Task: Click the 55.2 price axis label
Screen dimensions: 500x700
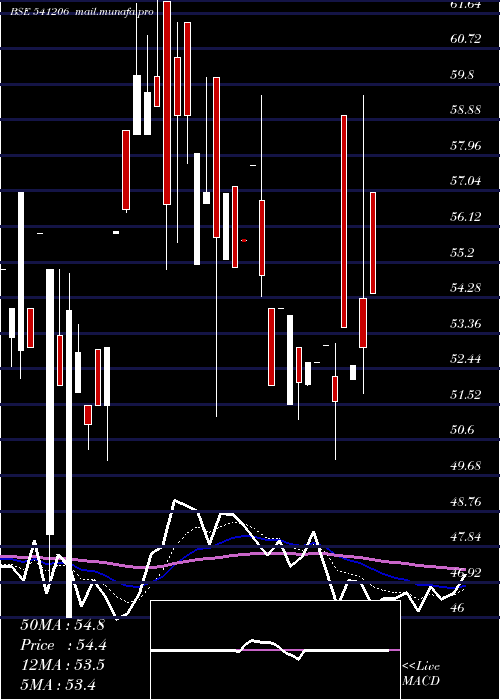Action: tap(463, 253)
